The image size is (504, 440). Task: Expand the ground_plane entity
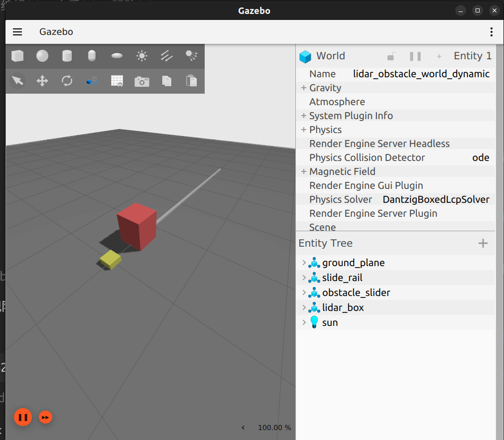pos(304,263)
